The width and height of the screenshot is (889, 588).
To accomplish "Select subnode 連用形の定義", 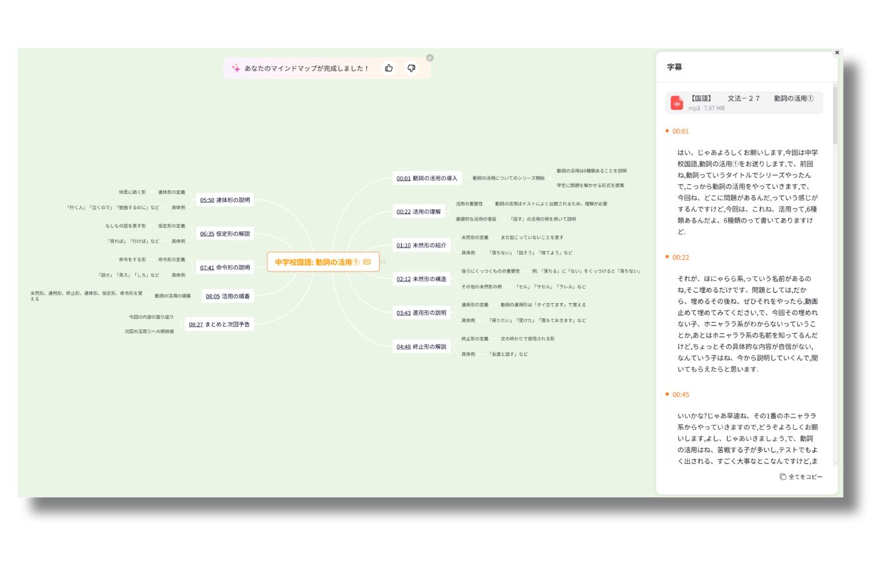I will point(475,305).
